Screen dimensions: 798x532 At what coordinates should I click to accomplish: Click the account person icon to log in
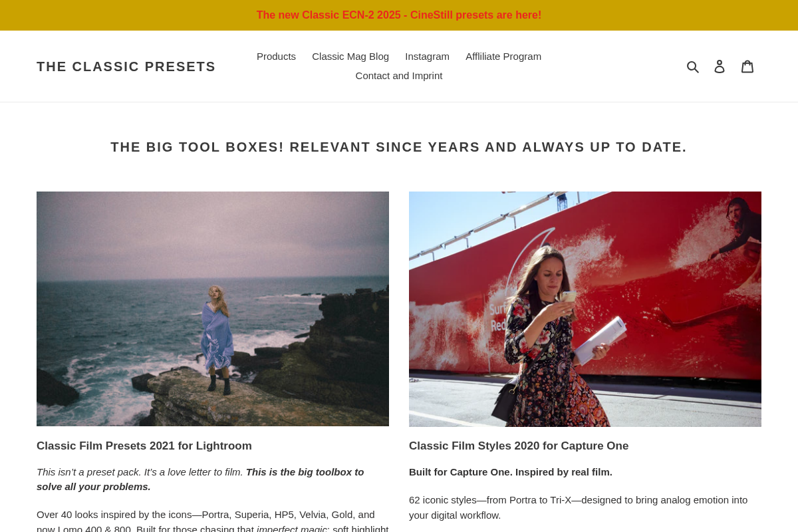(x=720, y=66)
